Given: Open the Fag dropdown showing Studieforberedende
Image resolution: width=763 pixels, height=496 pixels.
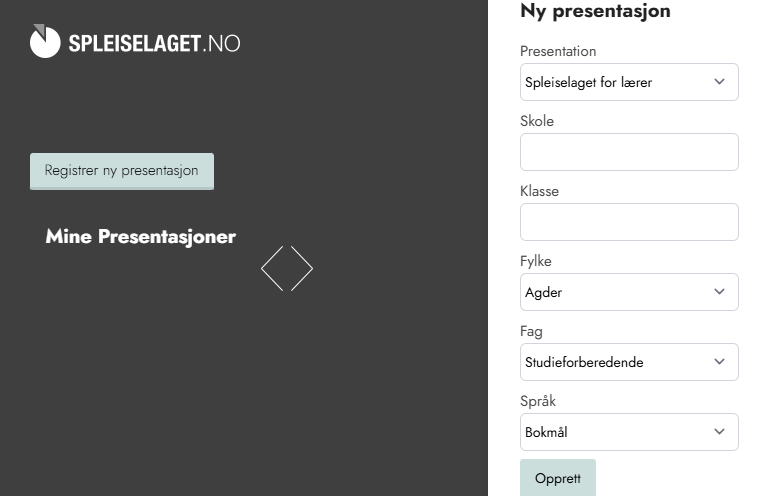Looking at the screenshot, I should coord(629,362).
